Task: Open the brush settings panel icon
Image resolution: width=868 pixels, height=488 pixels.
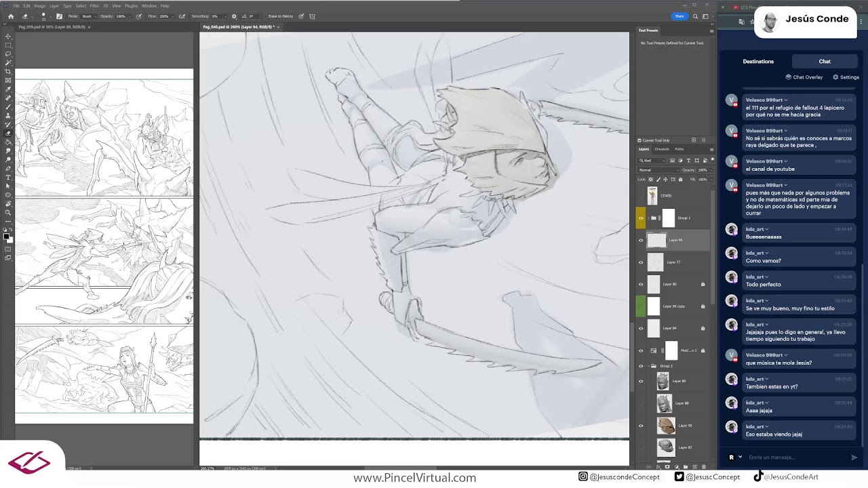Action: (59, 16)
